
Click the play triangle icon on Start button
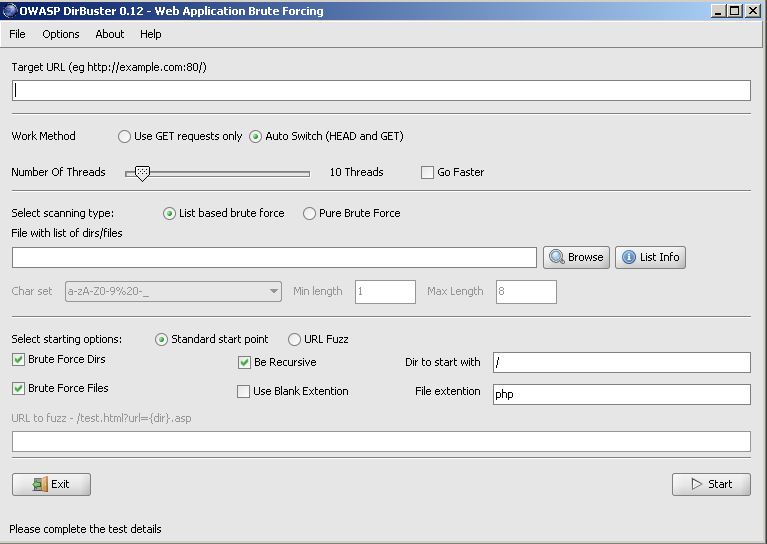697,484
